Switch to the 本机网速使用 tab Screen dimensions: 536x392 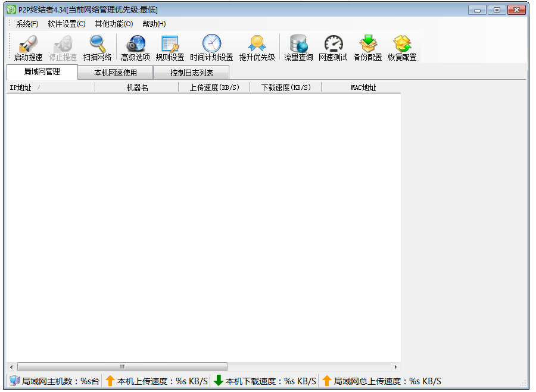pos(116,73)
